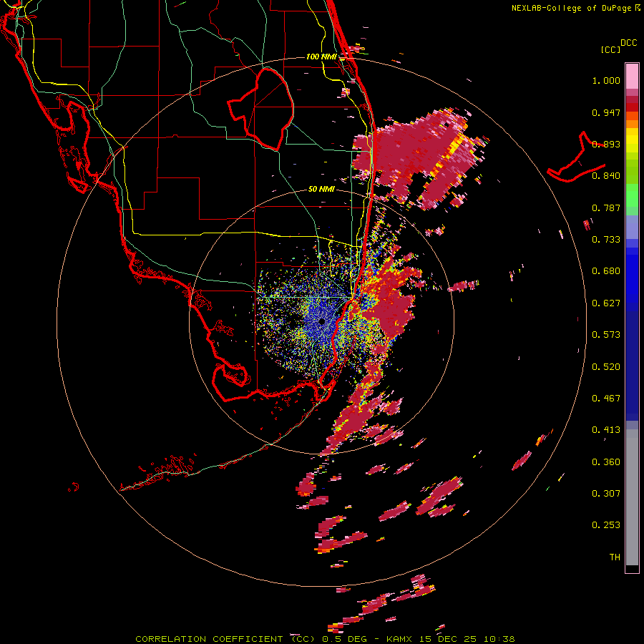This screenshot has height=644, width=644.
Task: Click the 0.520 scale value
Action: (x=606, y=367)
